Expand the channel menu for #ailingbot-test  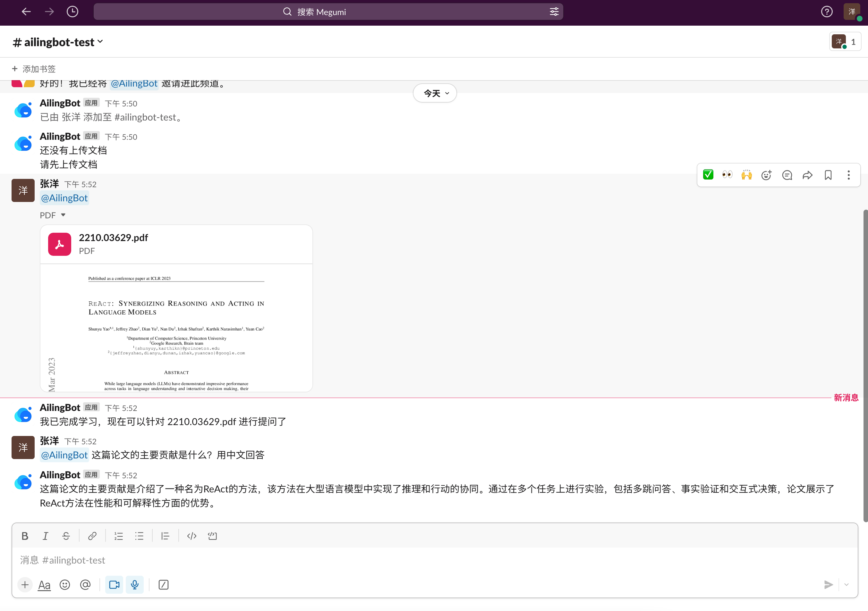pos(100,42)
